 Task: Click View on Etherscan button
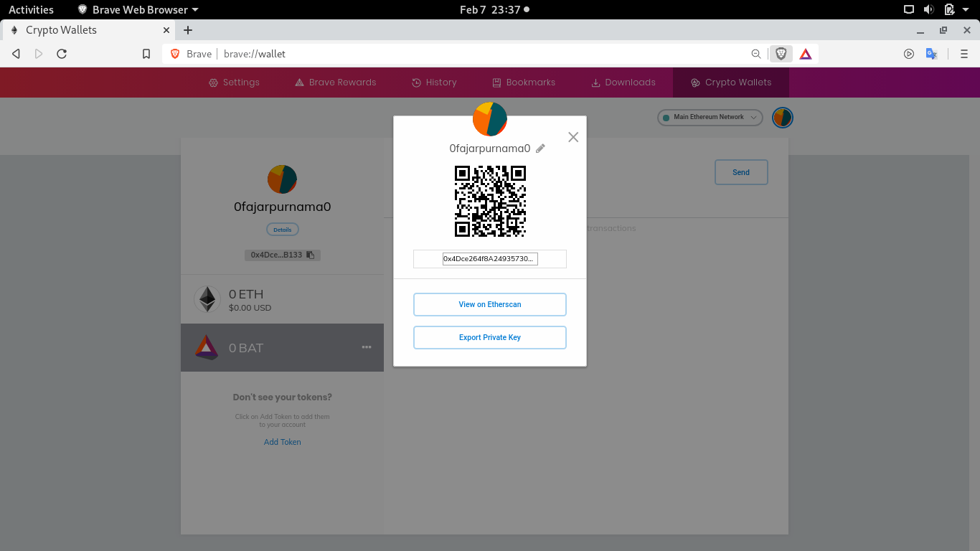(490, 304)
